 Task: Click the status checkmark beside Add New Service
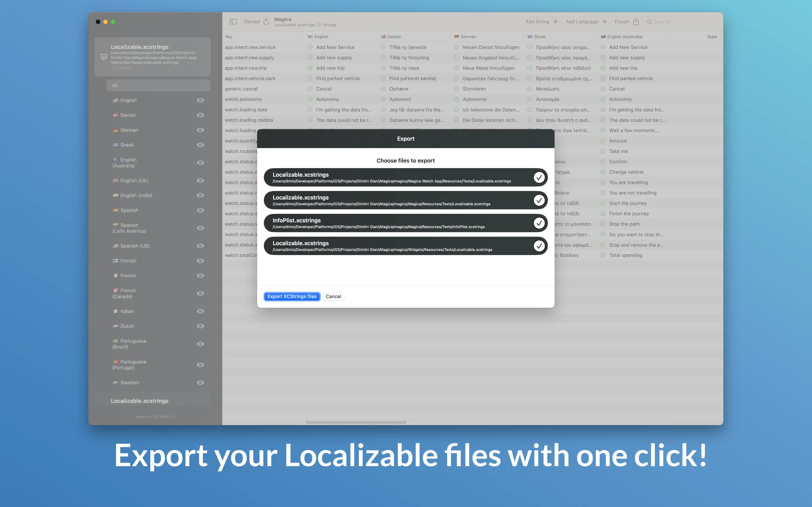[x=310, y=47]
